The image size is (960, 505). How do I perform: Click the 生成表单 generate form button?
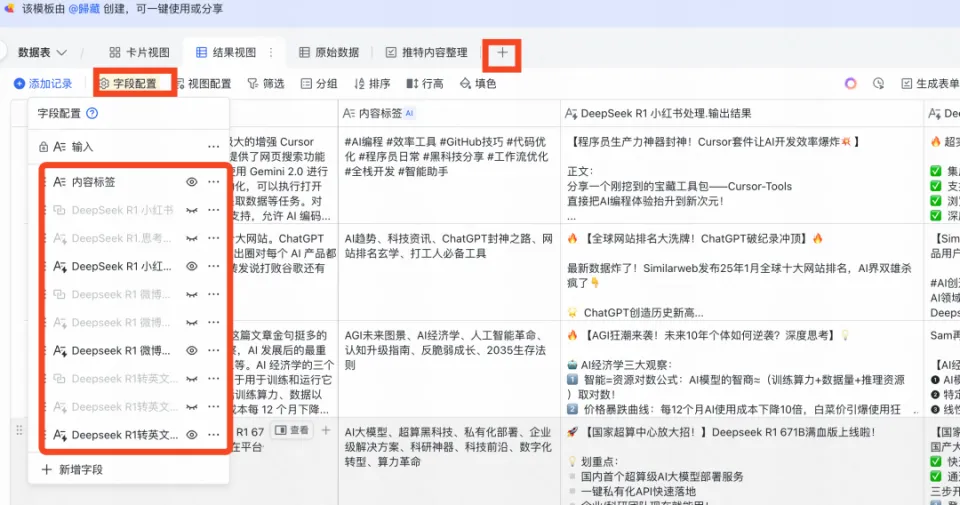tap(929, 84)
